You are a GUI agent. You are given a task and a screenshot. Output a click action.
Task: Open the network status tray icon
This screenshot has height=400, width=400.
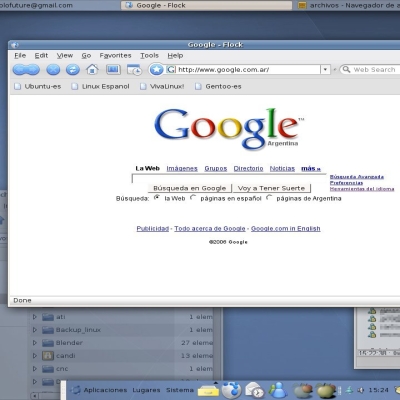350,390
